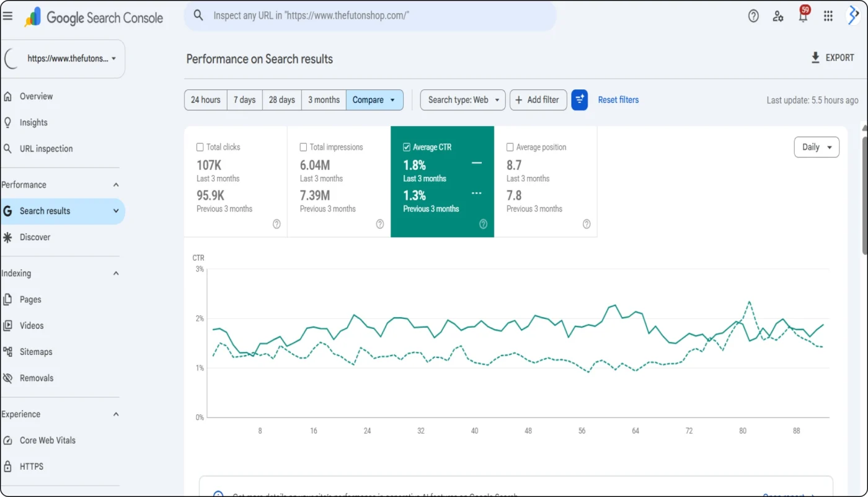This screenshot has height=497, width=868.
Task: Click the 1.8% Last 3 months CTR value
Action: 414,165
